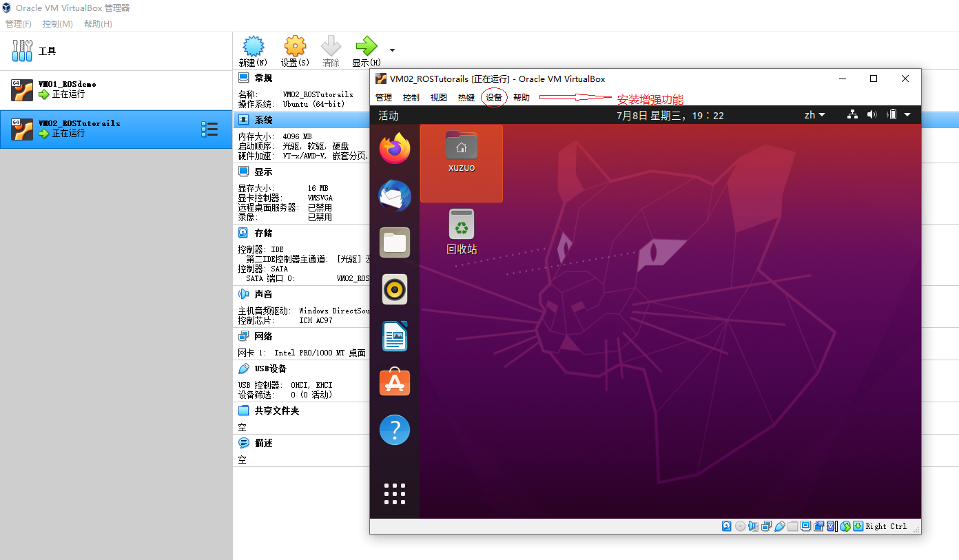
Task: Click the USB devices icon in VM status bar
Action: click(780, 526)
